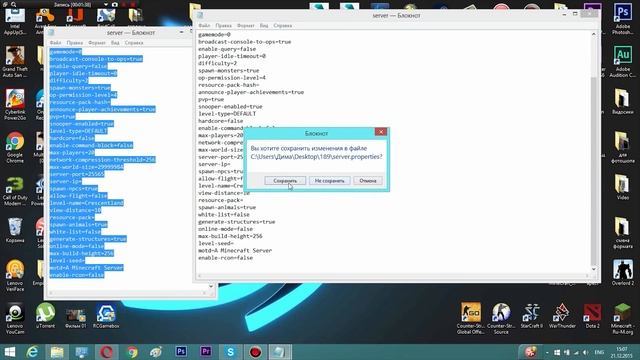This screenshot has height=360, width=640.
Task: Open Формат menu in the right Notepad window
Action: (x=246, y=25)
